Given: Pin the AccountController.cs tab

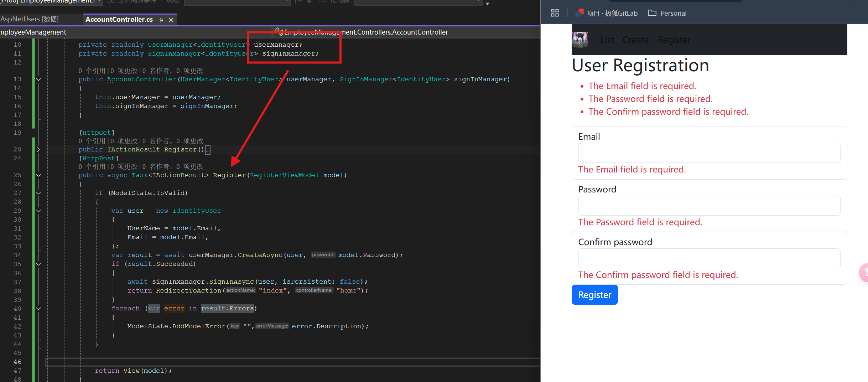Looking at the screenshot, I should click(161, 20).
